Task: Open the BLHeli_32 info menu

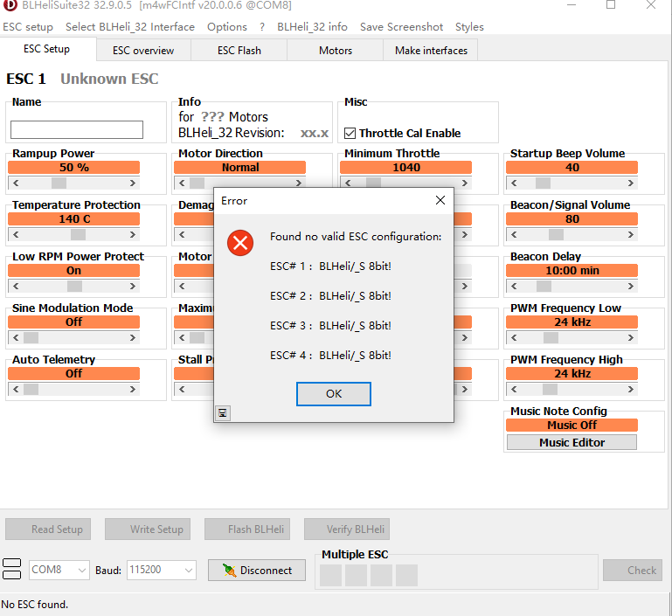Action: (x=312, y=26)
